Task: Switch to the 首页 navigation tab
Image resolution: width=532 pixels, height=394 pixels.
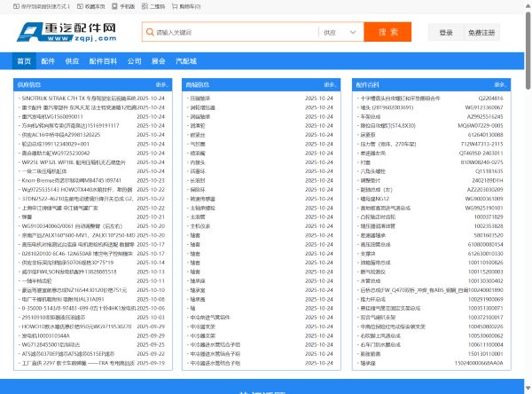Action: (x=24, y=61)
